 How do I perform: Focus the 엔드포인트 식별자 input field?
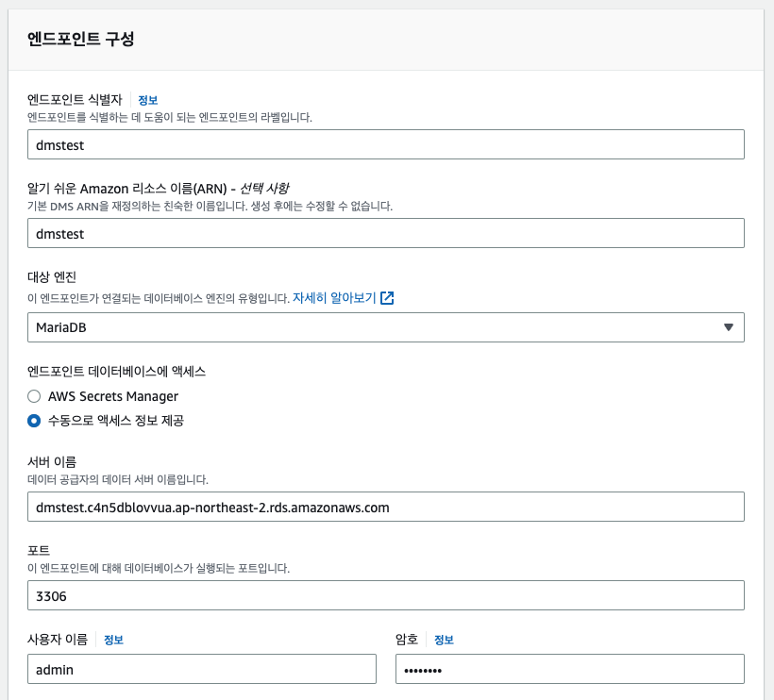click(x=386, y=144)
